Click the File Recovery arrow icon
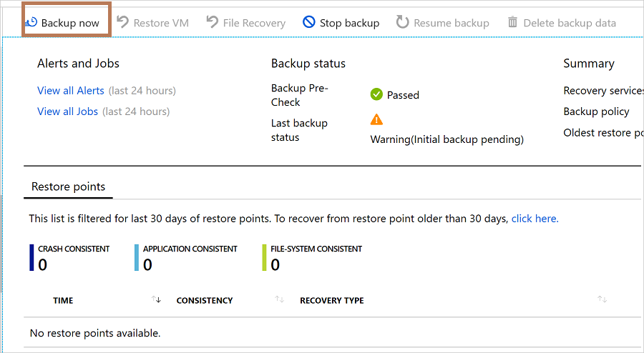644x353 pixels. tap(213, 22)
